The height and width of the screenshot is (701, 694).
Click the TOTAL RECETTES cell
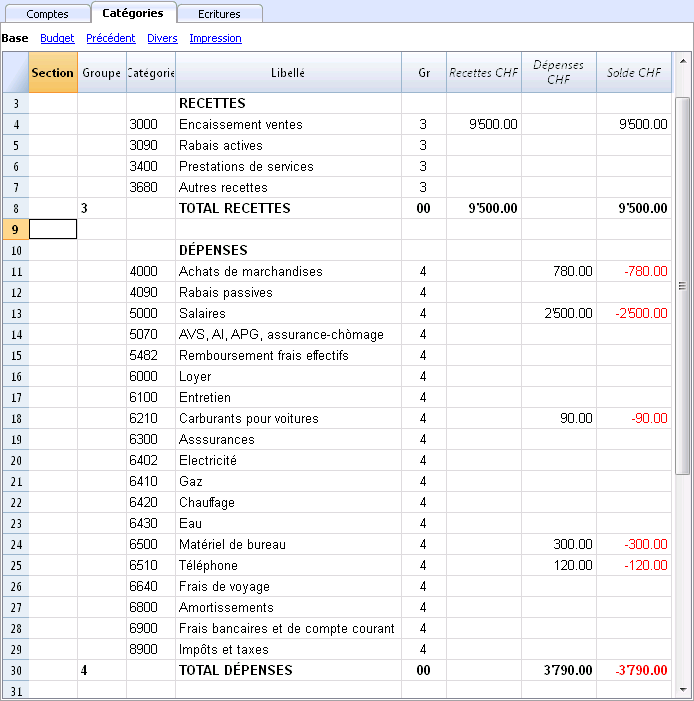pos(235,208)
